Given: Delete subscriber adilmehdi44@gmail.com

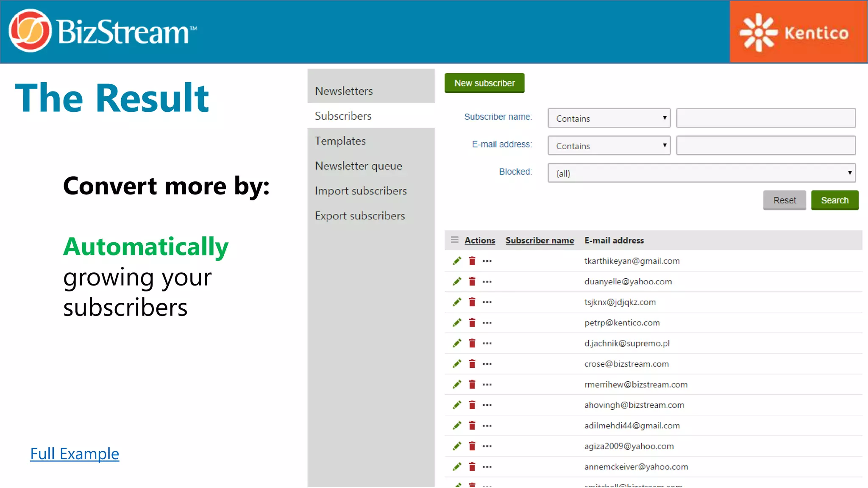Looking at the screenshot, I should (472, 426).
